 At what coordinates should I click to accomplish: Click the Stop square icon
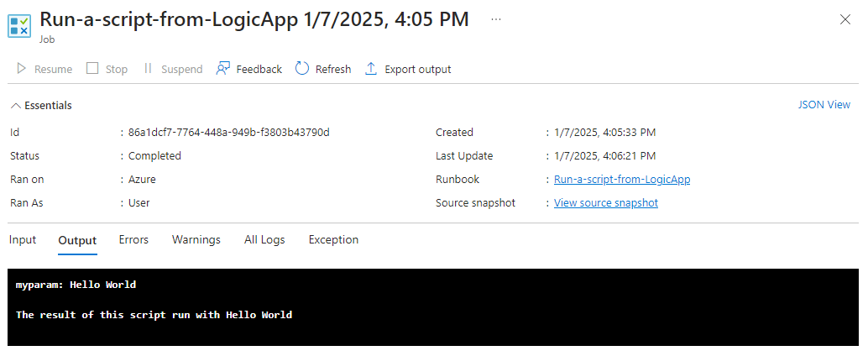click(92, 69)
